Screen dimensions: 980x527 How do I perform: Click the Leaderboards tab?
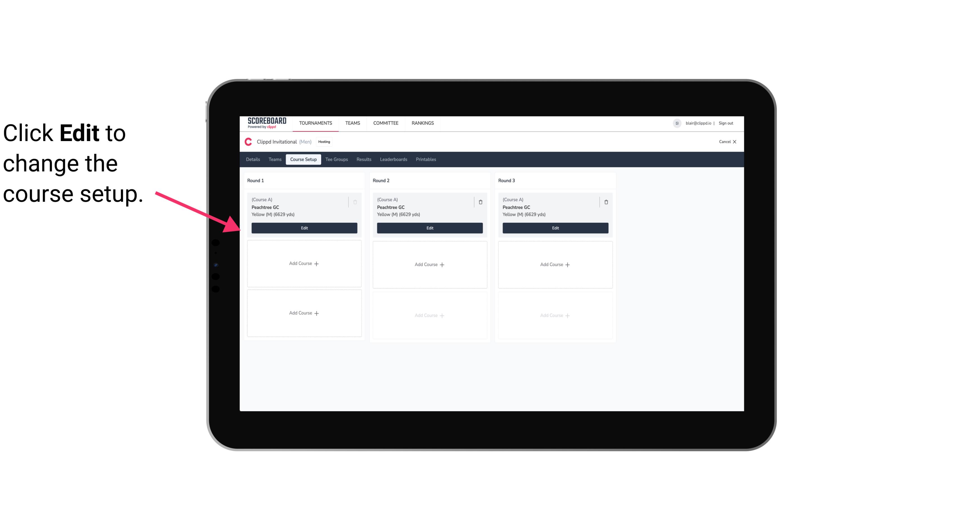(393, 160)
